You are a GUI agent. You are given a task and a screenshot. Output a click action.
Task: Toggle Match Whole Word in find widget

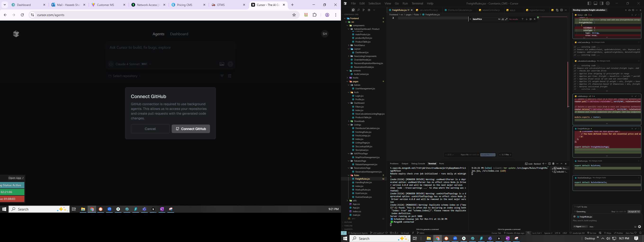[x=503, y=19]
